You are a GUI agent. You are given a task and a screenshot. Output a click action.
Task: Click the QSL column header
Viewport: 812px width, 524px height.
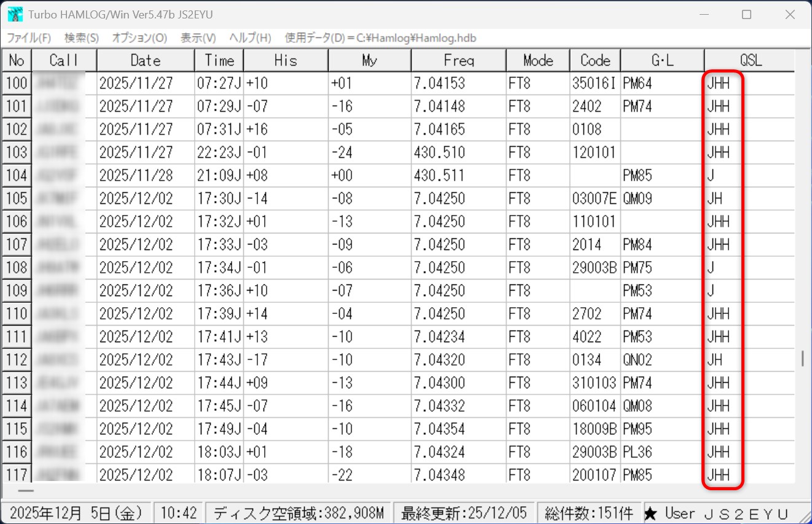click(x=750, y=61)
